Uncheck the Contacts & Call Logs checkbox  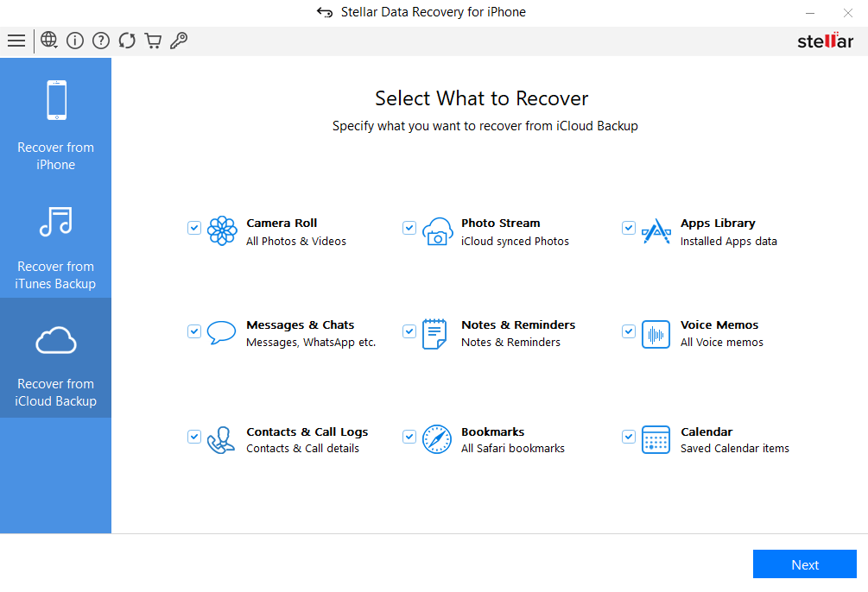point(194,437)
